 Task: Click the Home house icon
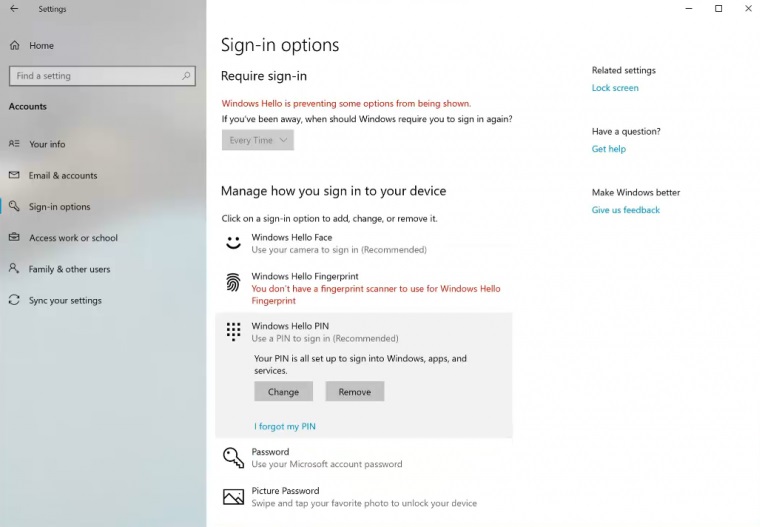point(15,45)
